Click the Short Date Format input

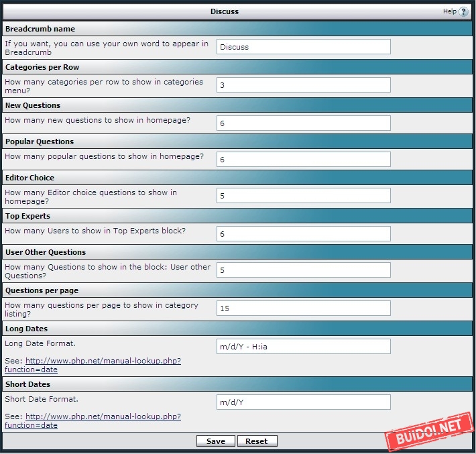pos(303,402)
